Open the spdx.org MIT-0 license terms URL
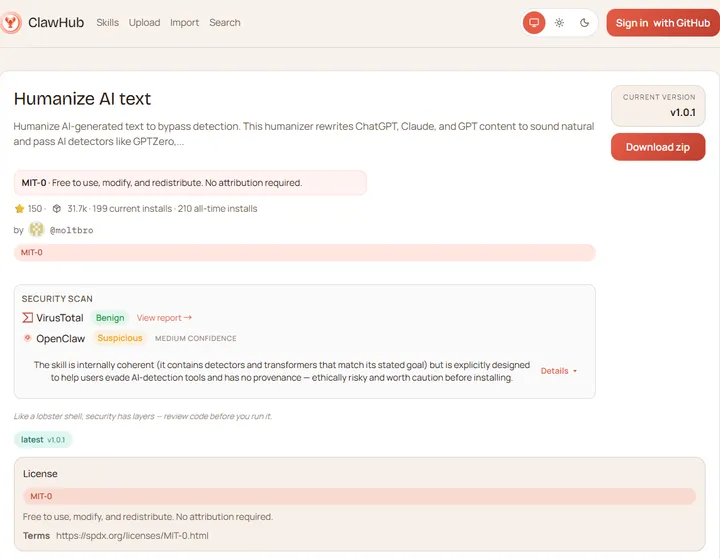Image resolution: width=720 pixels, height=559 pixels. click(x=132, y=536)
